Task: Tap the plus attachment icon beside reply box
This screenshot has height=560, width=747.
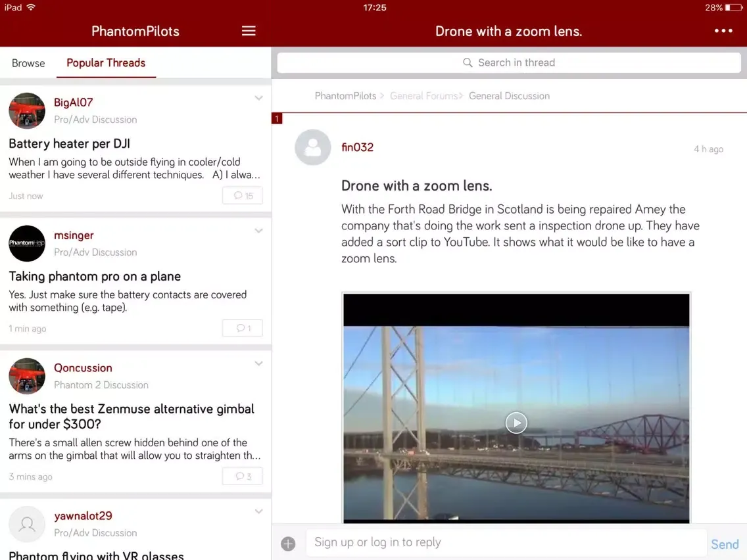Action: [x=288, y=544]
